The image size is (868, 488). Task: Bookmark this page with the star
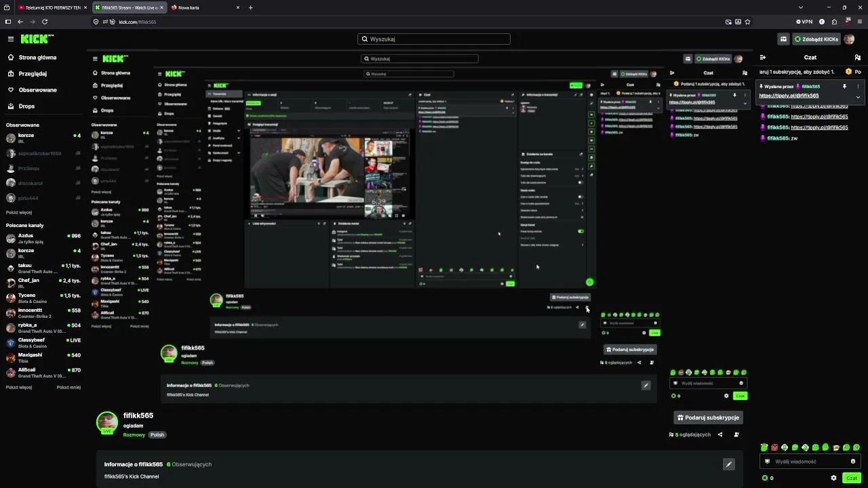click(747, 22)
